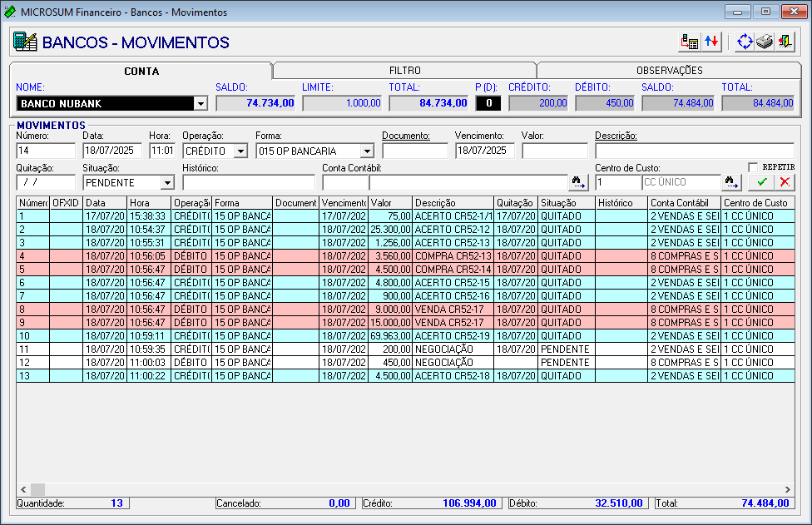The width and height of the screenshot is (812, 525).
Task: Click the Valor column header
Action: point(390,202)
